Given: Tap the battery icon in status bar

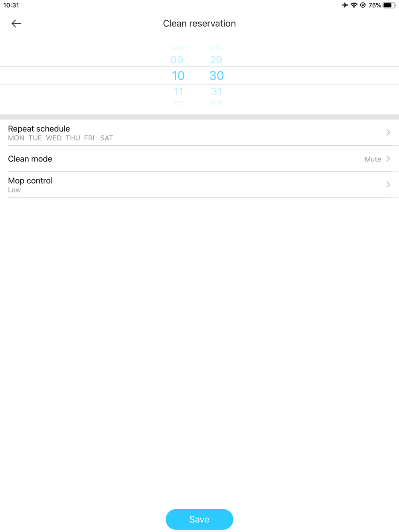Looking at the screenshot, I should (389, 5).
